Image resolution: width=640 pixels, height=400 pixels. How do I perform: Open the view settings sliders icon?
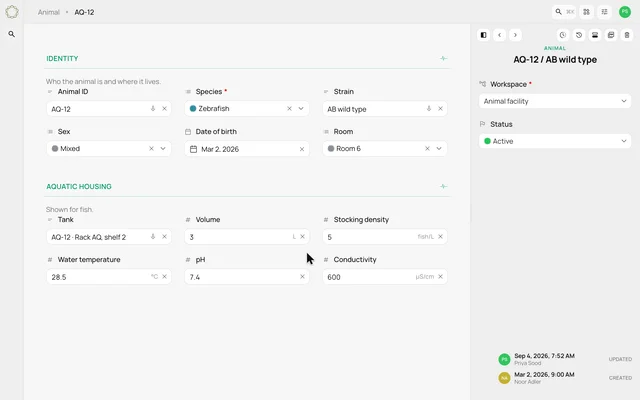pos(604,12)
